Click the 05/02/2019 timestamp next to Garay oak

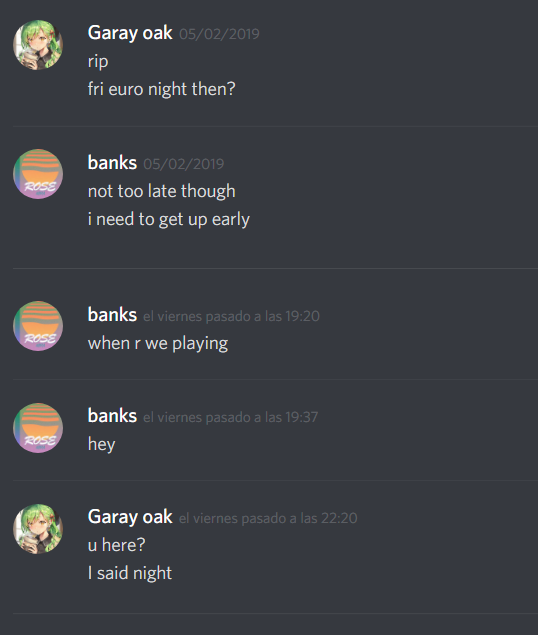219,34
